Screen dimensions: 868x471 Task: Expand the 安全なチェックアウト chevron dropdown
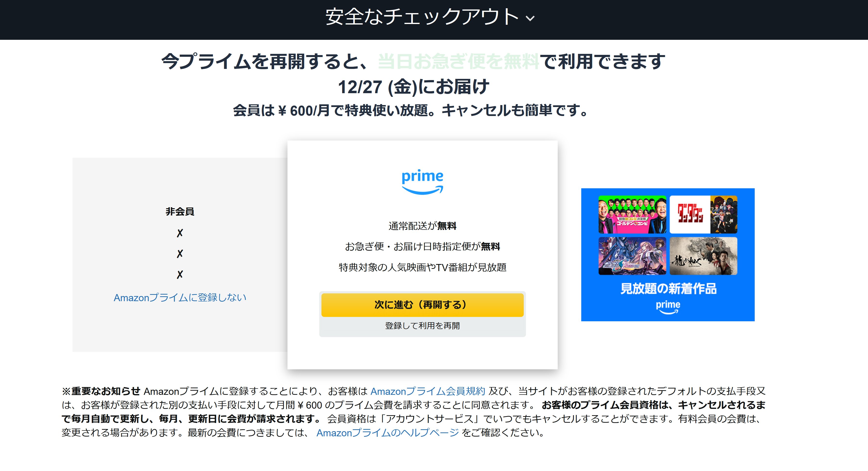530,18
